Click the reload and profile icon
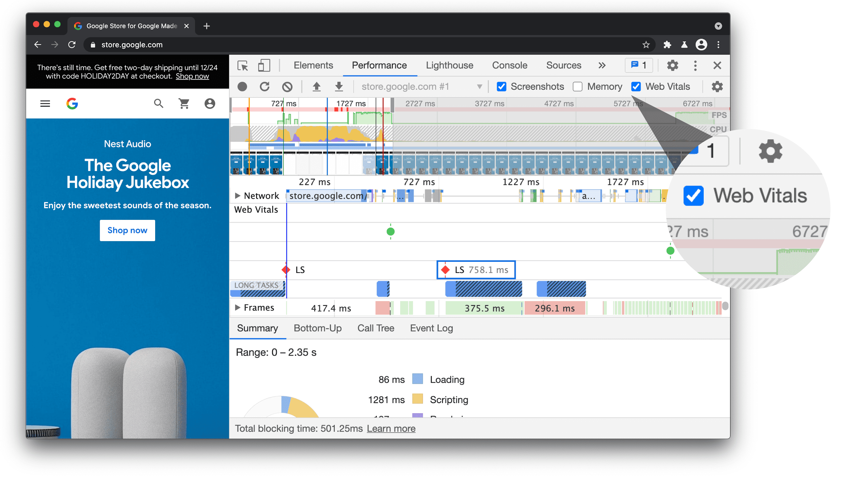The height and width of the screenshot is (504, 847). coord(265,86)
